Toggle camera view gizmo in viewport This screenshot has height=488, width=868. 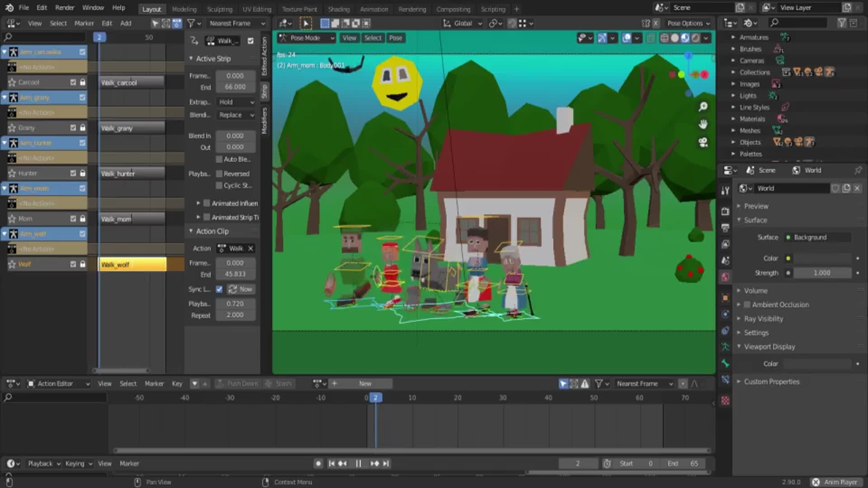[703, 142]
